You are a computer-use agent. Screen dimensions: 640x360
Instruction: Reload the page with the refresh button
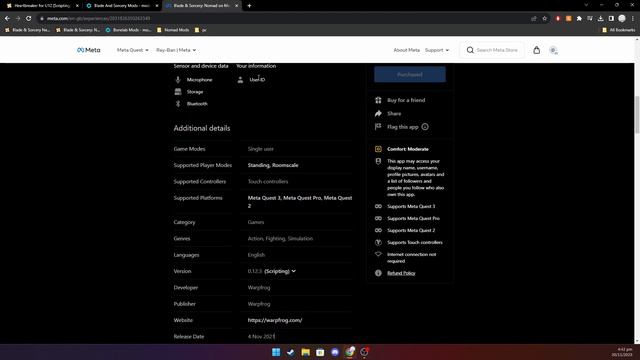[29, 18]
